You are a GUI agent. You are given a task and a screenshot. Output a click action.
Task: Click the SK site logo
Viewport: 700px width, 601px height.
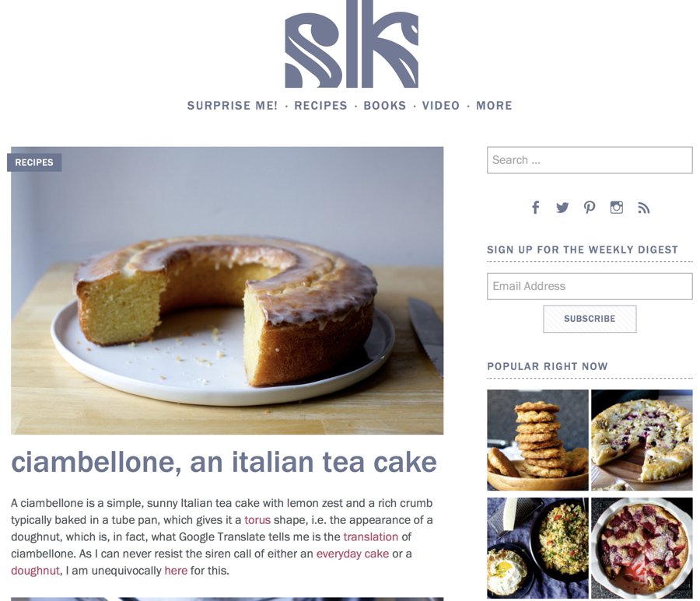pos(352,44)
